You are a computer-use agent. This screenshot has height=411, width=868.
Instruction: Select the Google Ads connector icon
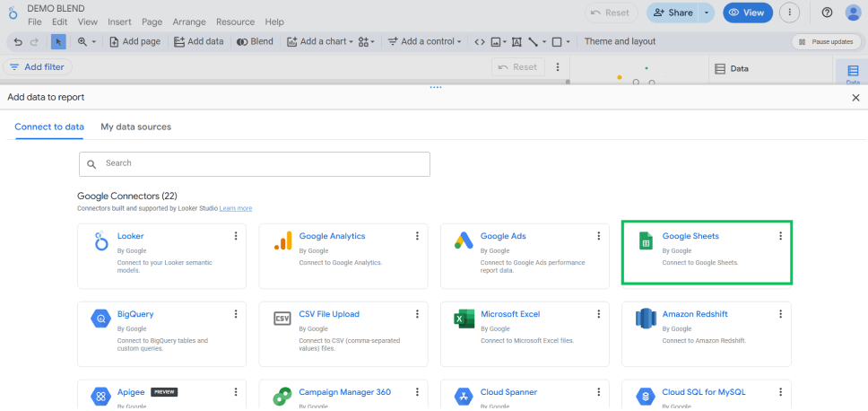(x=464, y=241)
